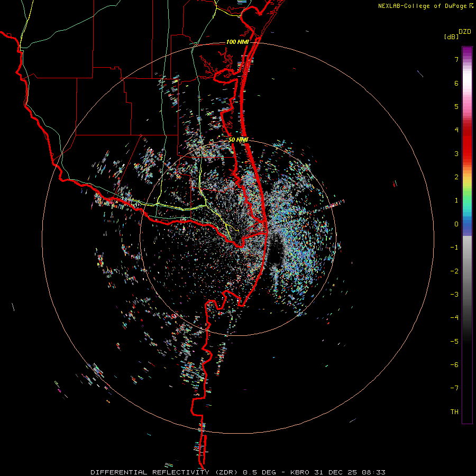Click the -1 tick label on the scale

point(454,248)
